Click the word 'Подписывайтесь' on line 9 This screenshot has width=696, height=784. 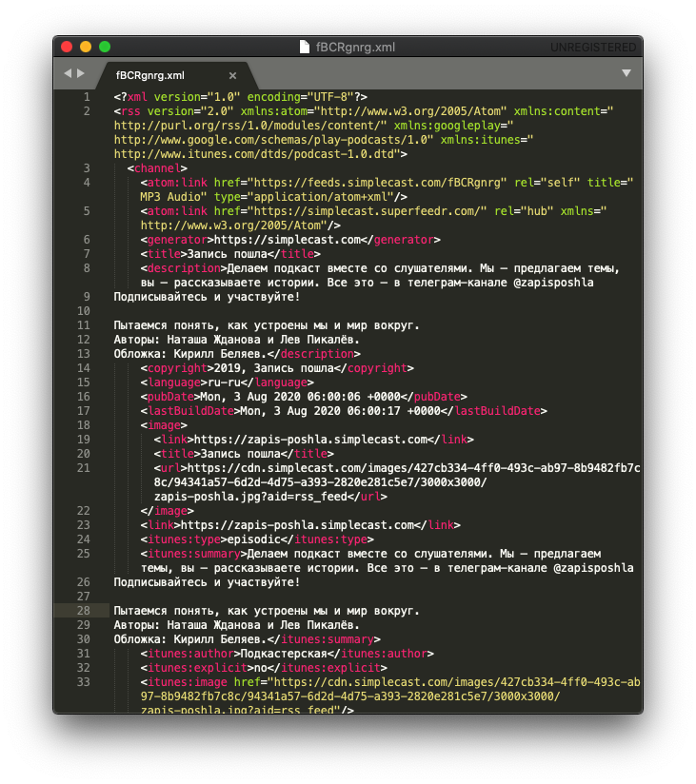pyautogui.click(x=160, y=297)
